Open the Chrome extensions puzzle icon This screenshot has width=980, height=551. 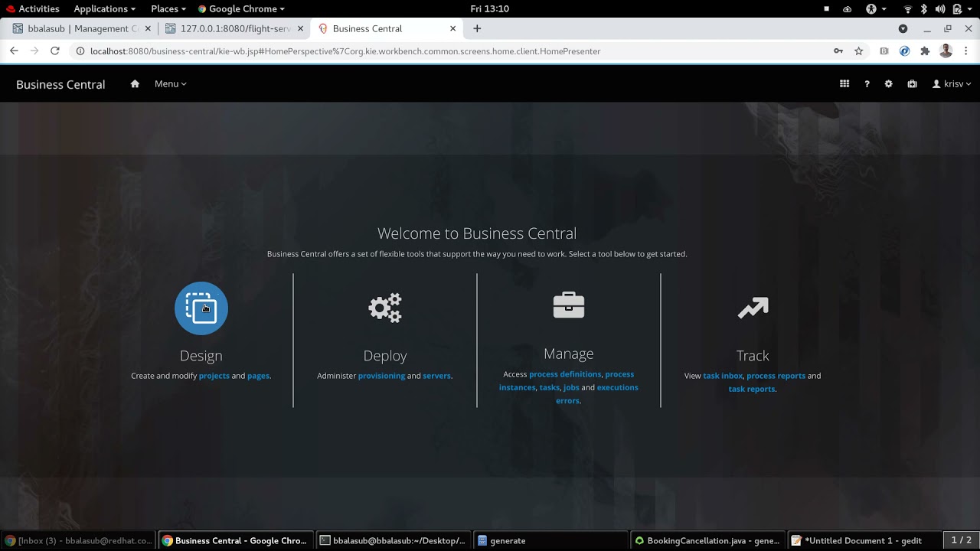pyautogui.click(x=925, y=51)
